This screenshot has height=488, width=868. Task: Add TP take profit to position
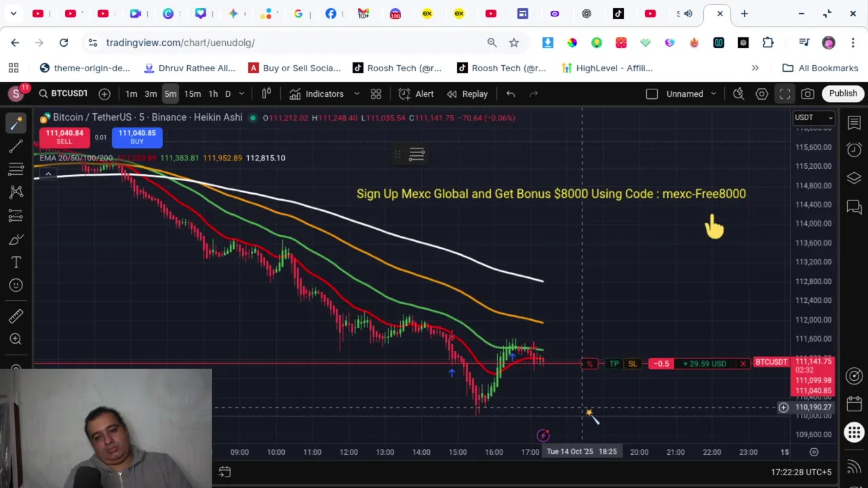614,364
